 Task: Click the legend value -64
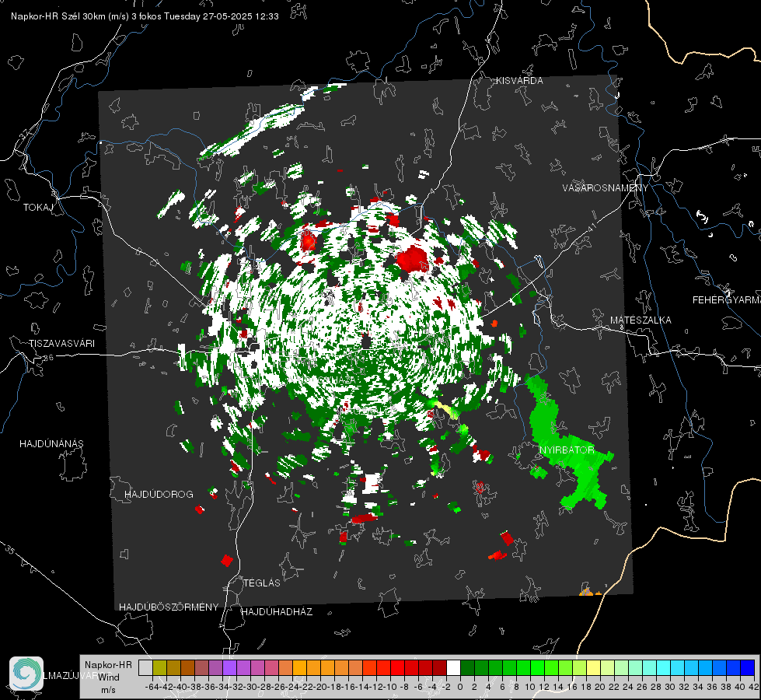click(152, 687)
